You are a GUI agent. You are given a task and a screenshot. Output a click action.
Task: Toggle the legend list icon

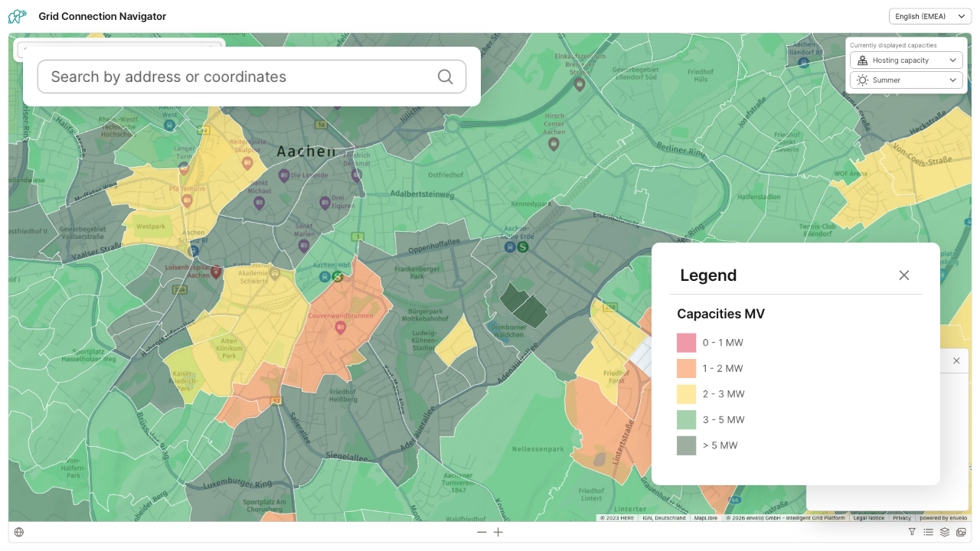point(928,532)
